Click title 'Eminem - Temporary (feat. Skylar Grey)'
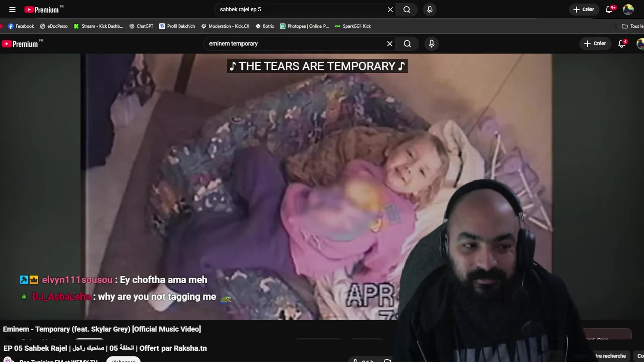Image resolution: width=644 pixels, height=362 pixels. (x=102, y=329)
